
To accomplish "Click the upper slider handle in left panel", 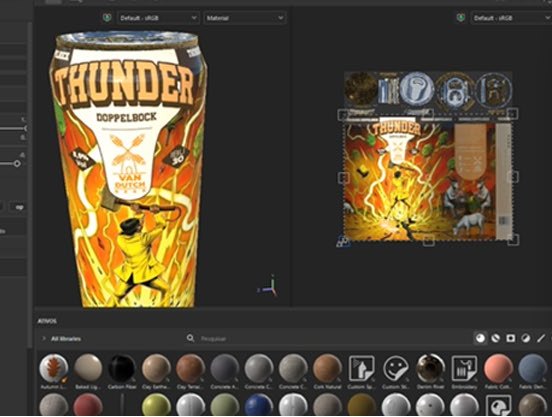I will click(26, 128).
